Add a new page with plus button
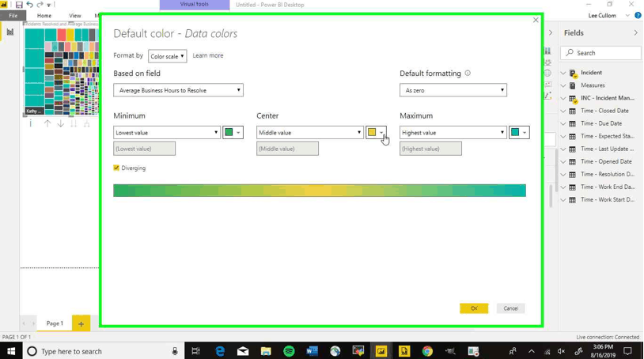Screen dimensions: 644x359 coord(81,323)
